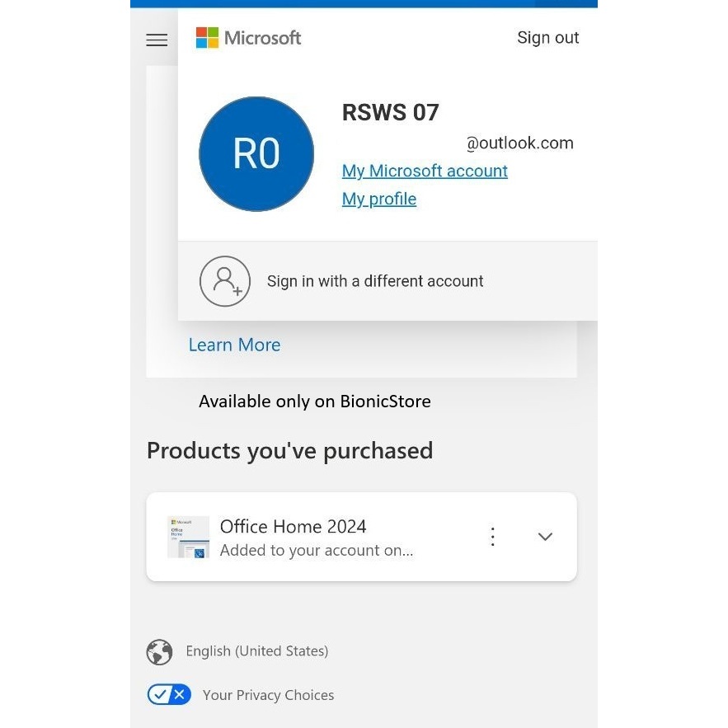Click the R0 profile avatar circle

(x=256, y=154)
